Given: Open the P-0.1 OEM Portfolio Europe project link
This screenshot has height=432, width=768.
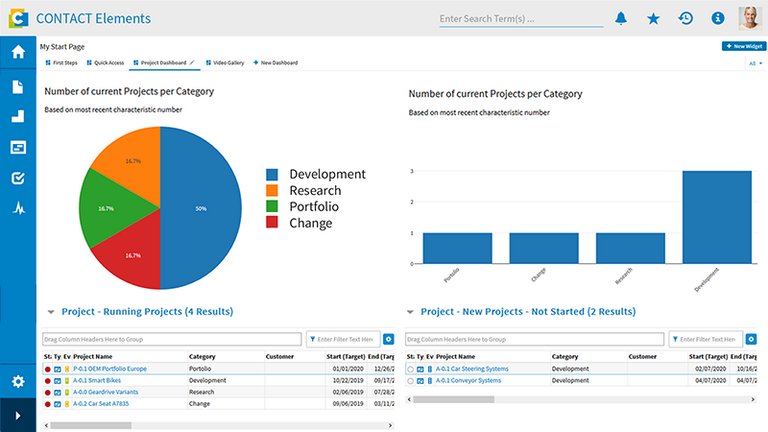Looking at the screenshot, I should 110,369.
